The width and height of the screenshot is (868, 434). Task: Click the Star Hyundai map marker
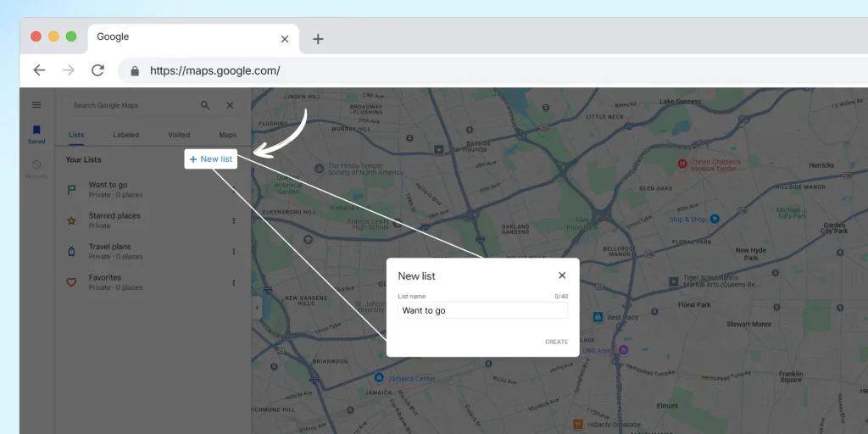coord(439,149)
